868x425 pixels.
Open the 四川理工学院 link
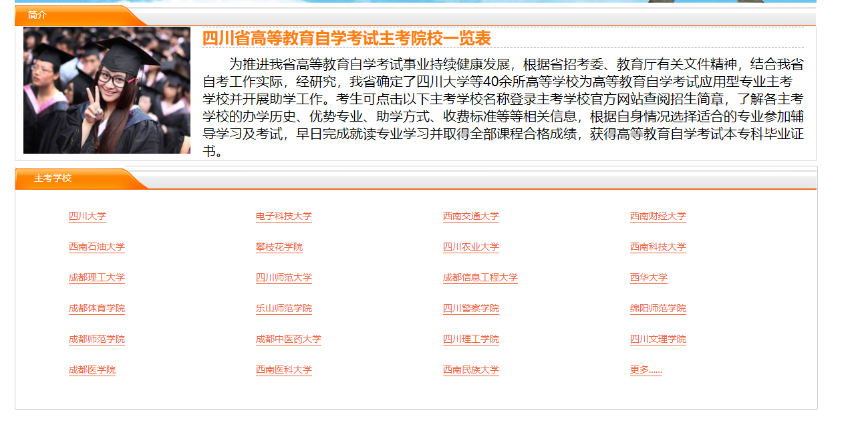471,339
